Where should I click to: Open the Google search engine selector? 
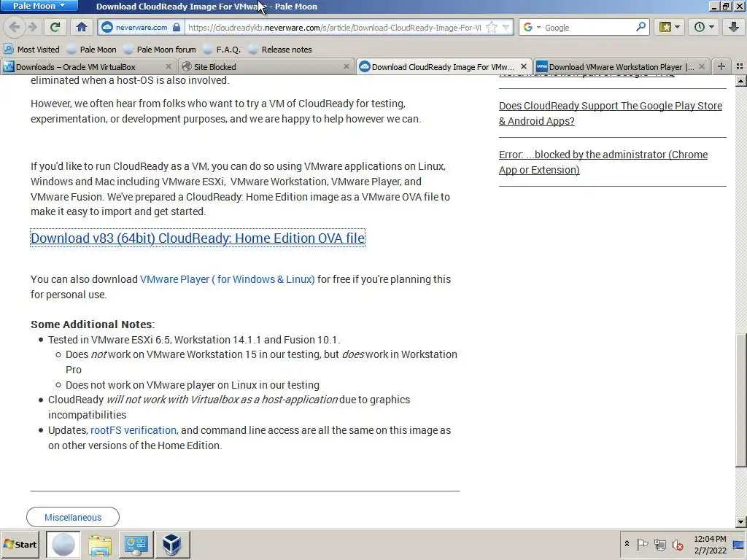pos(532,27)
